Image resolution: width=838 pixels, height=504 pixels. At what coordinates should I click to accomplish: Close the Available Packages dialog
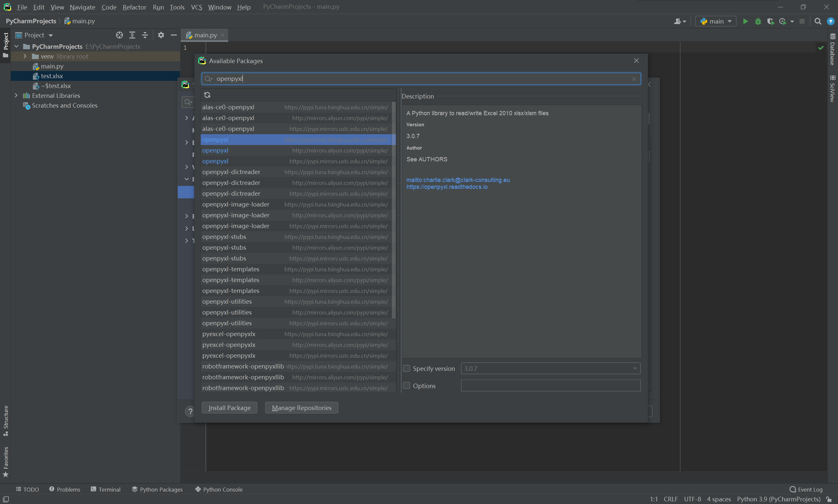(636, 61)
